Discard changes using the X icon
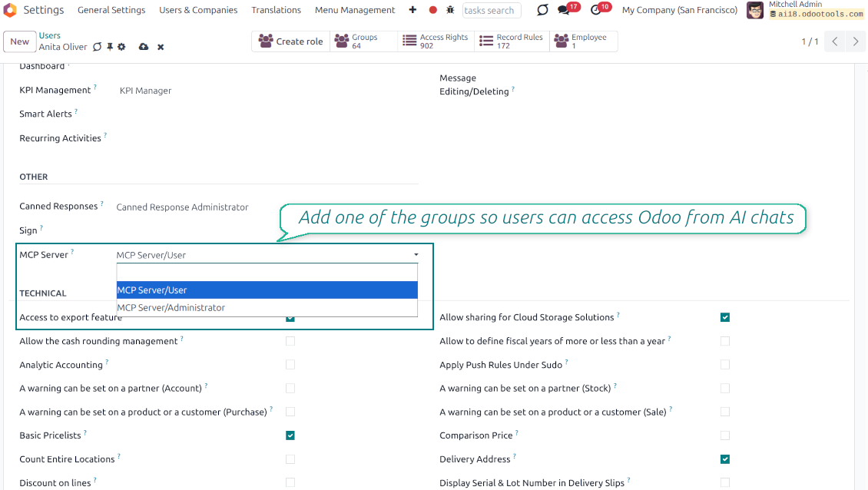 [161, 47]
